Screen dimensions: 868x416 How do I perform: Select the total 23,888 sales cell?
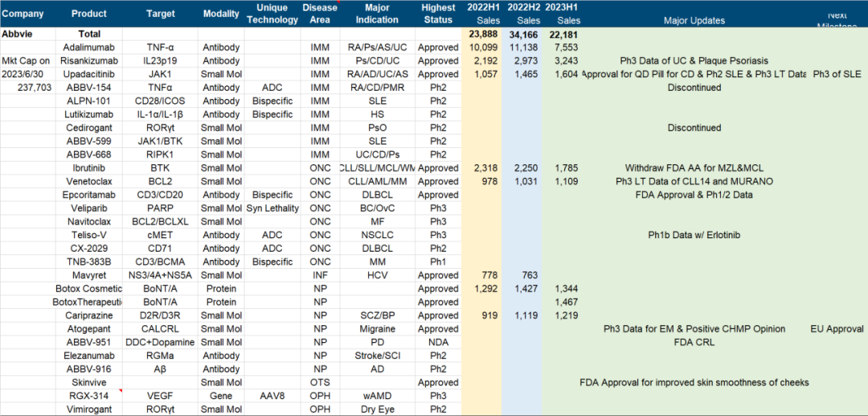481,34
